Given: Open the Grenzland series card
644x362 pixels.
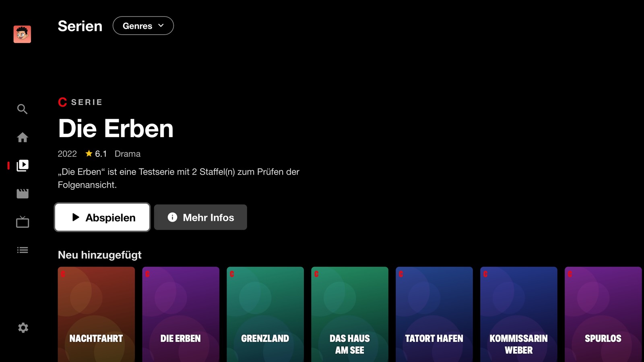Looking at the screenshot, I should [x=265, y=314].
